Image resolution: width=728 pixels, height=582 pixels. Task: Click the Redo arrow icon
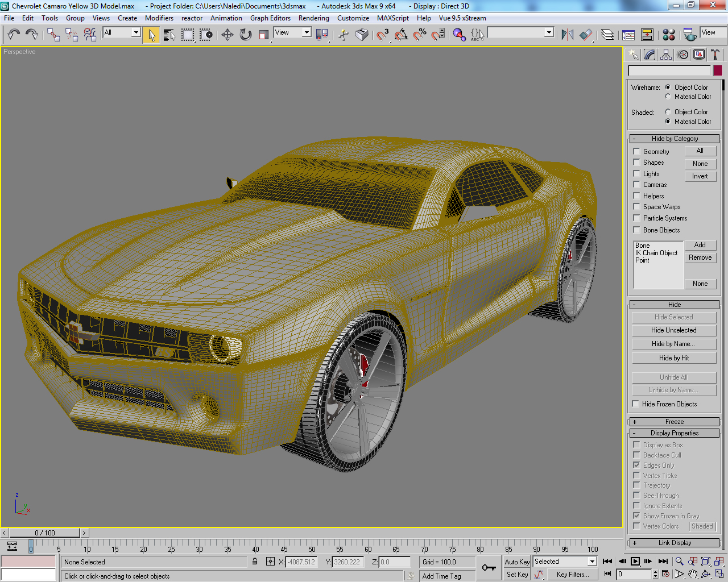click(32, 35)
